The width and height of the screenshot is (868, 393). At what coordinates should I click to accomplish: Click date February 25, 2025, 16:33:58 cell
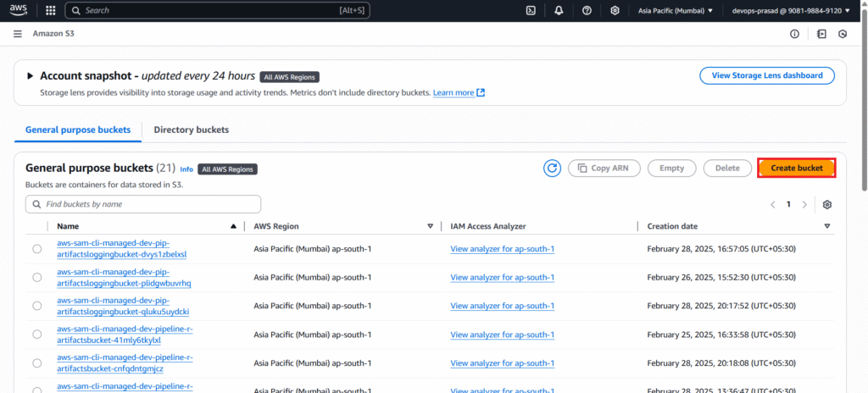721,335
